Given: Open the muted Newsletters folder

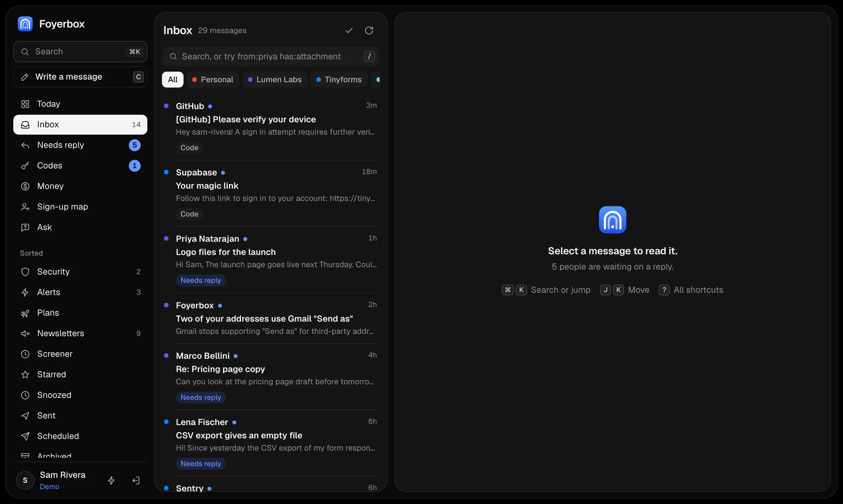Looking at the screenshot, I should (80, 334).
